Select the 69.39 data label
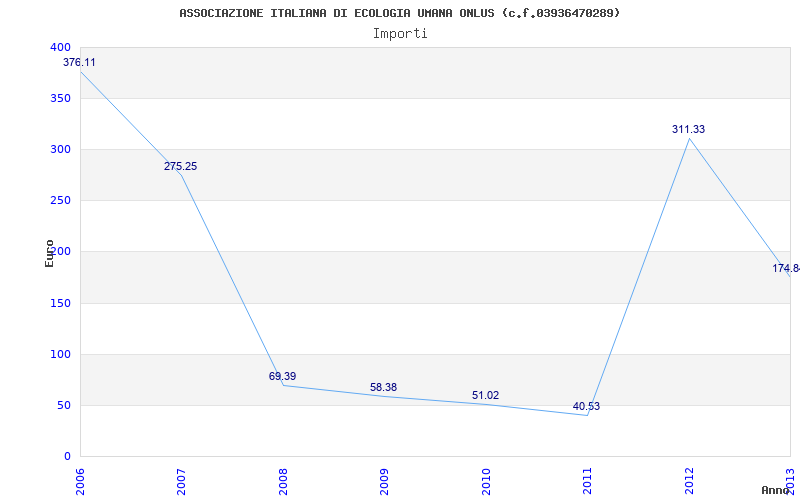The image size is (800, 500). [282, 377]
